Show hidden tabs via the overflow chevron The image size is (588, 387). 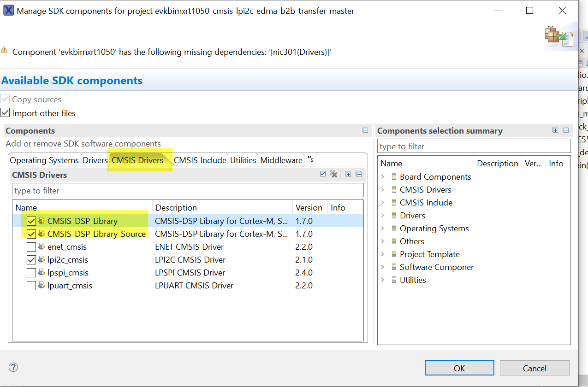point(310,159)
